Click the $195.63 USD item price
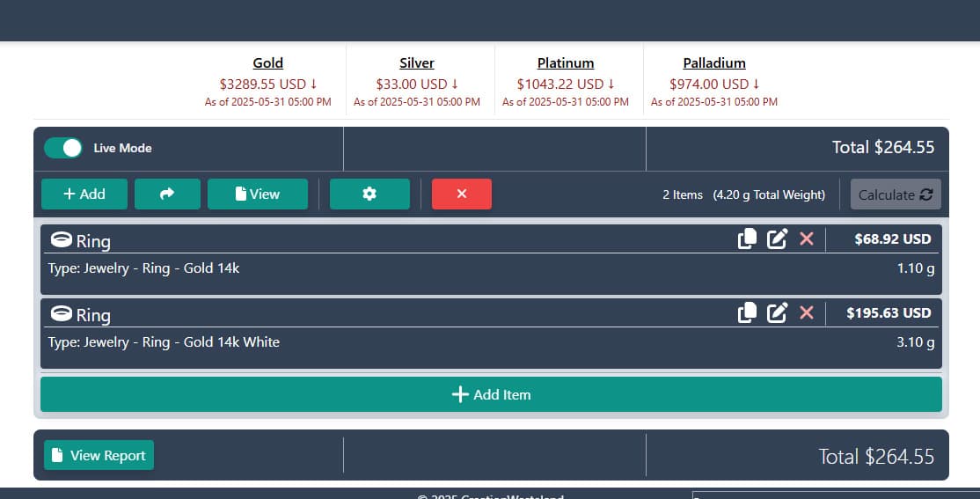 pos(889,312)
